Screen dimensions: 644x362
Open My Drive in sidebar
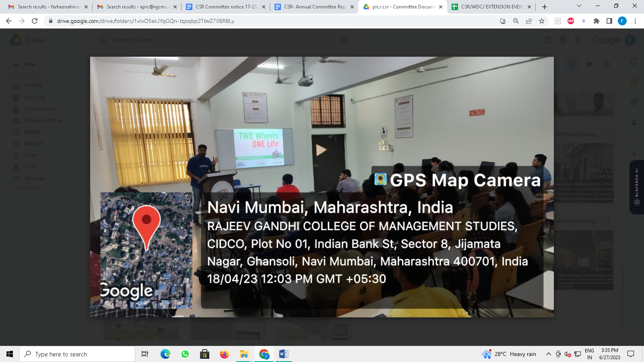tap(35, 97)
